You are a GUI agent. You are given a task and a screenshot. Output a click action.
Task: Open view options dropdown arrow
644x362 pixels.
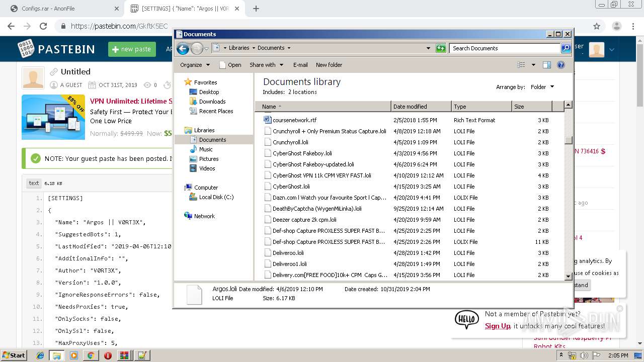(533, 65)
